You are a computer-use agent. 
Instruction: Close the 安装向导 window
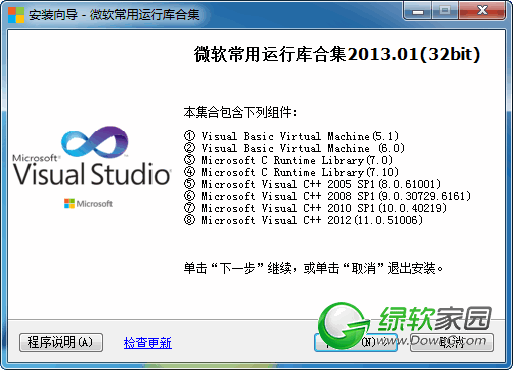coord(482,11)
